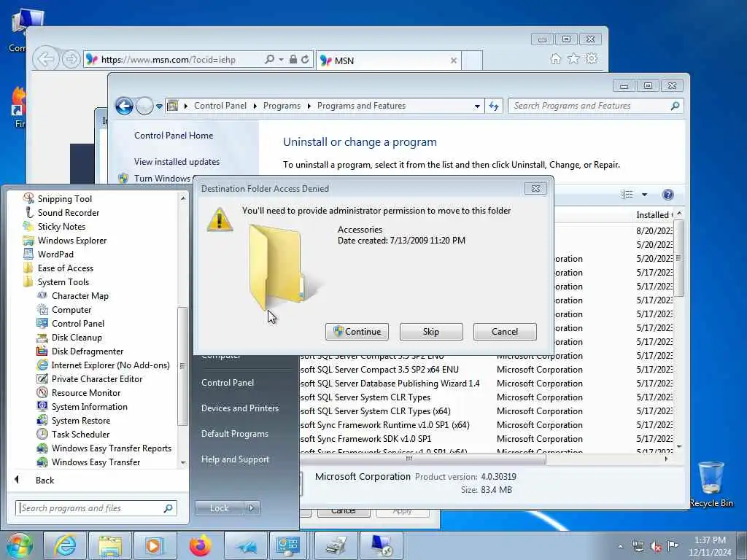Launch WordPad from Accessories
Image resolution: width=747 pixels, height=560 pixels.
tap(55, 254)
